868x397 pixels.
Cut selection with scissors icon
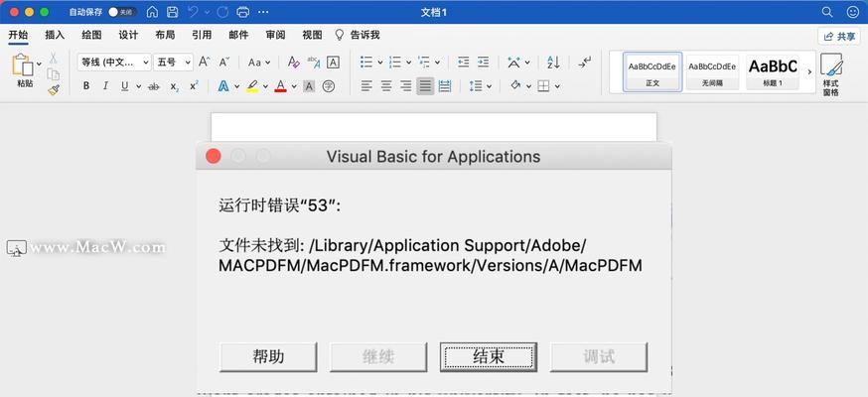54,58
